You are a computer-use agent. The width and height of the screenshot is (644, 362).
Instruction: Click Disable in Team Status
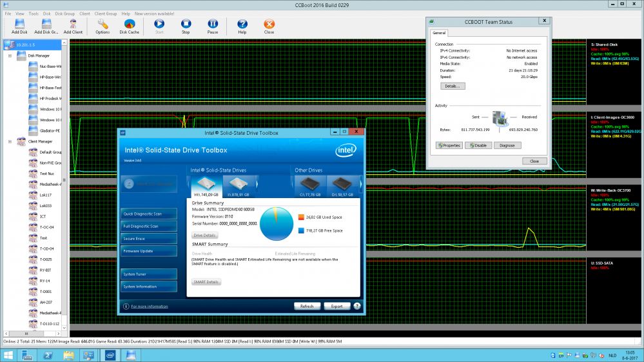(x=478, y=145)
